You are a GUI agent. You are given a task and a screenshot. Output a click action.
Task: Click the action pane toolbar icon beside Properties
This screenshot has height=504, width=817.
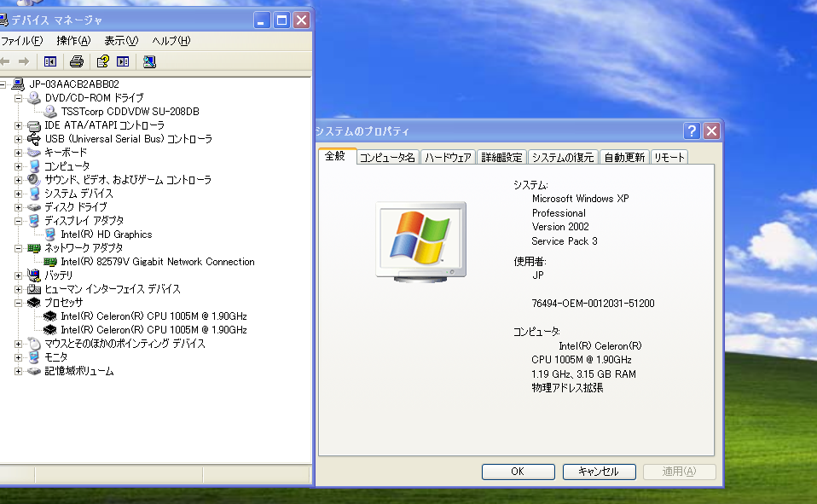coord(123,61)
